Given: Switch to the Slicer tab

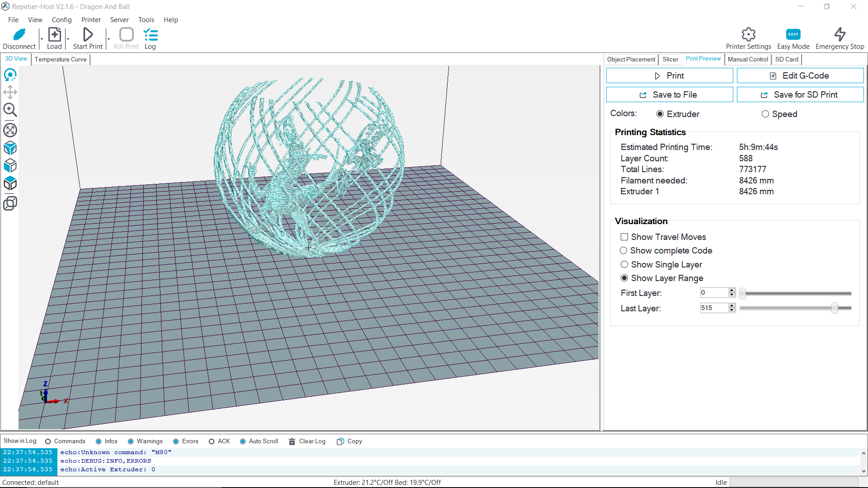Looking at the screenshot, I should point(670,59).
